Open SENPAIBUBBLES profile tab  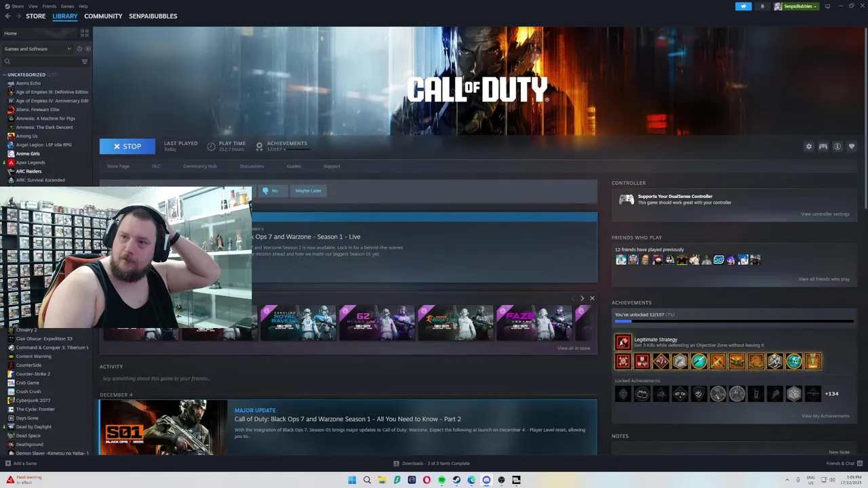pos(153,16)
